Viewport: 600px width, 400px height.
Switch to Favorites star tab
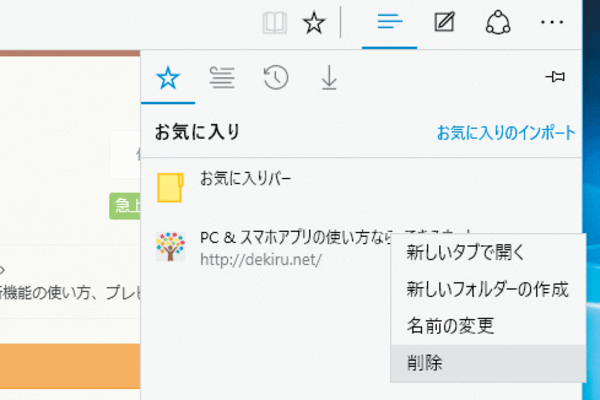click(168, 78)
